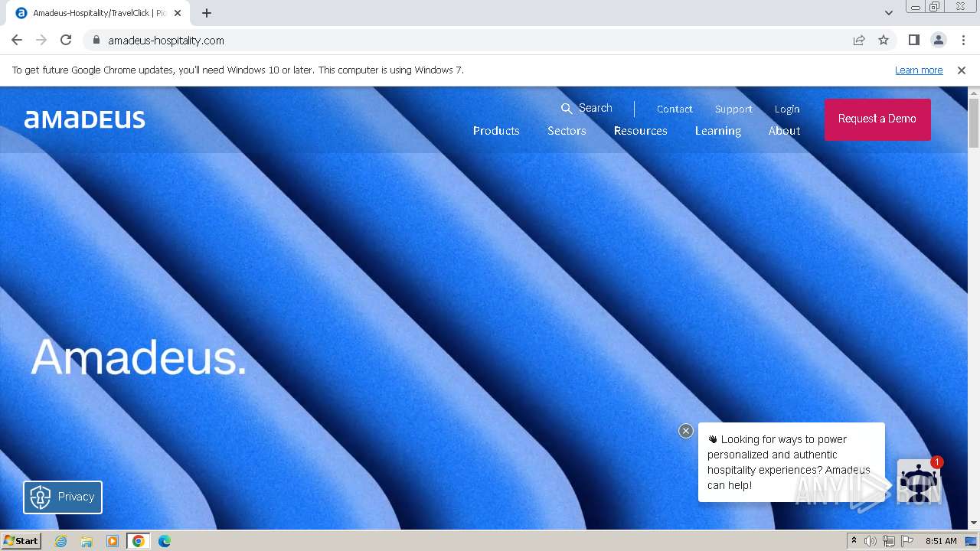Open the Products menu
The height and width of the screenshot is (551, 980).
click(496, 131)
